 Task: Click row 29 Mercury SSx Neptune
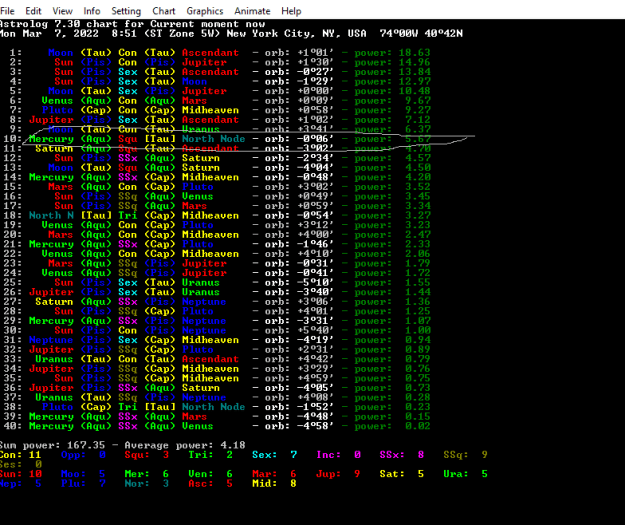pyautogui.click(x=217, y=321)
